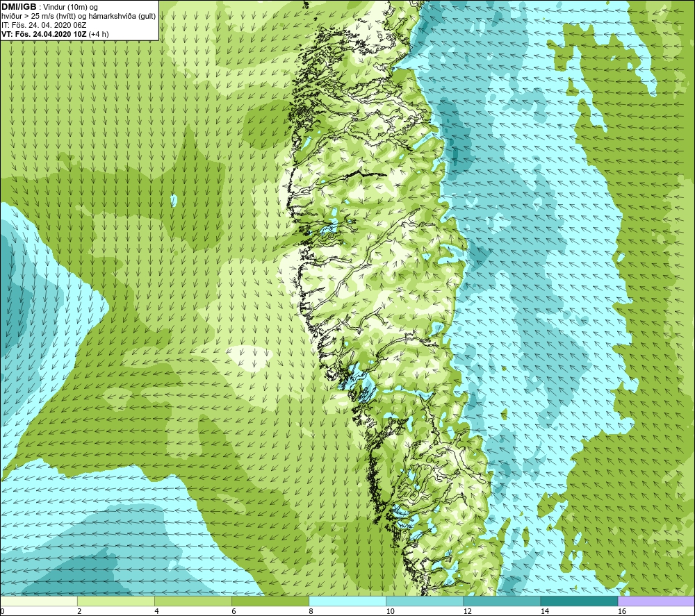Viewport: 695px width, 616px height.
Task: Click the 'Vindur (10m) og' legend text
Action: tap(71, 7)
